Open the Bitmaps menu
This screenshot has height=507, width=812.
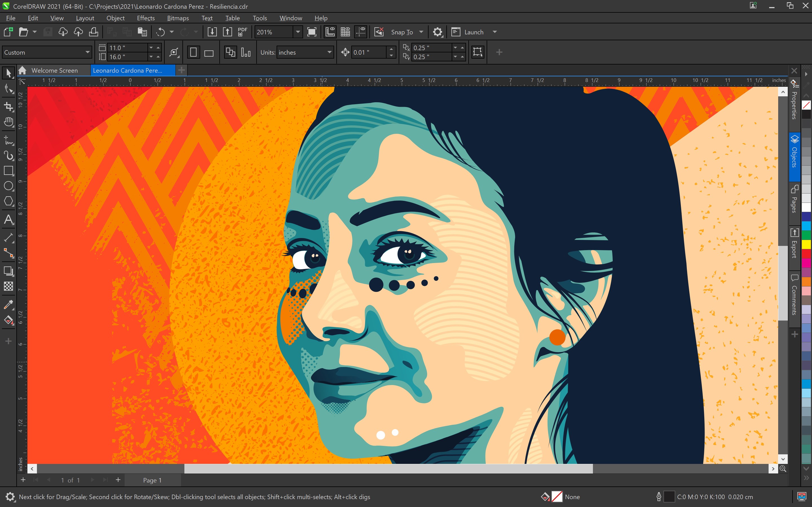coord(178,18)
